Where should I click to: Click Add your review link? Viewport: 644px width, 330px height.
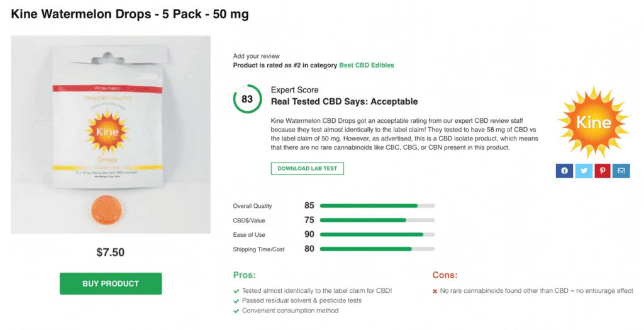tap(256, 56)
